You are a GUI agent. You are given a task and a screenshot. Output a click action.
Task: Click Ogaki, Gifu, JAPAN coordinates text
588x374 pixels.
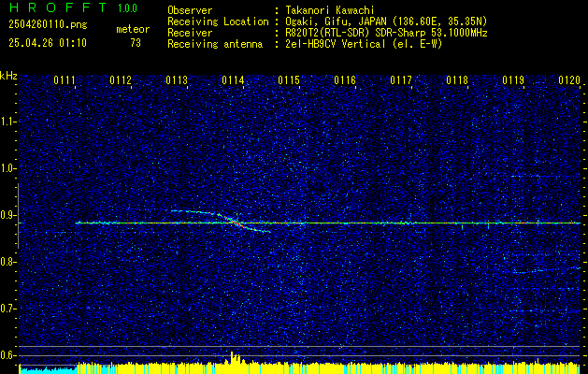pos(386,22)
